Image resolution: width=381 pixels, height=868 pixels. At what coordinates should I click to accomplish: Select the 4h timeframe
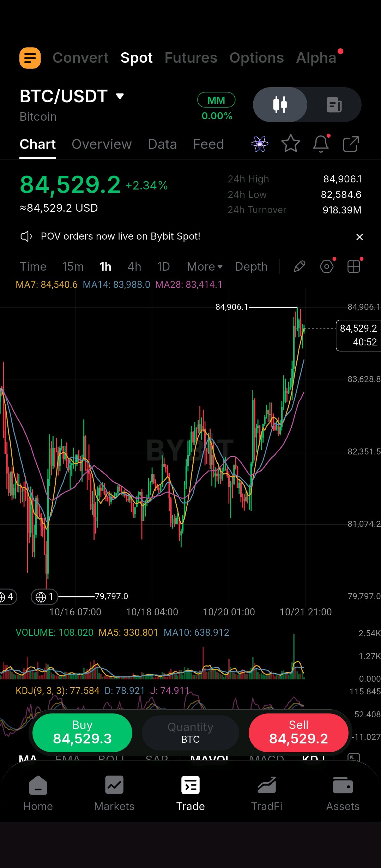[x=134, y=266]
